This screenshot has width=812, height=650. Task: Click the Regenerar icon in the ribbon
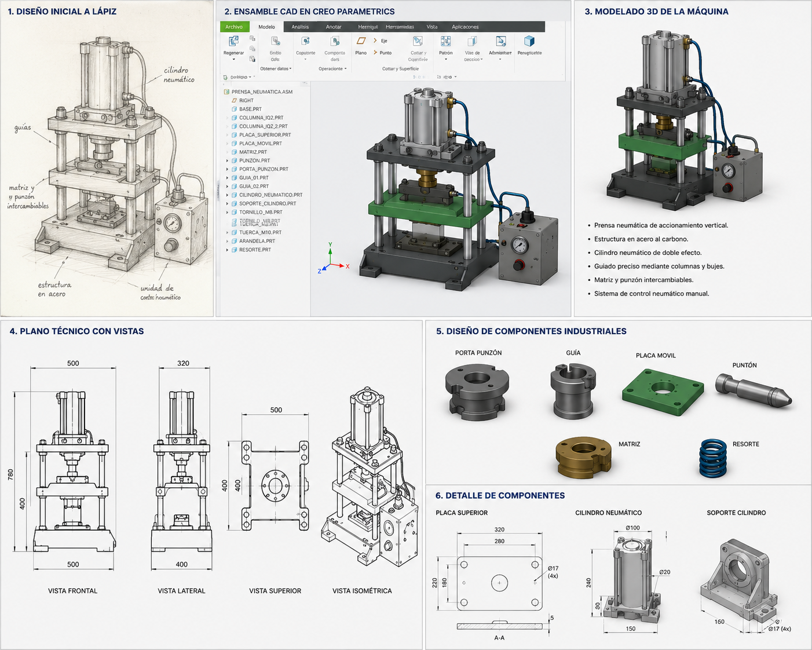233,41
